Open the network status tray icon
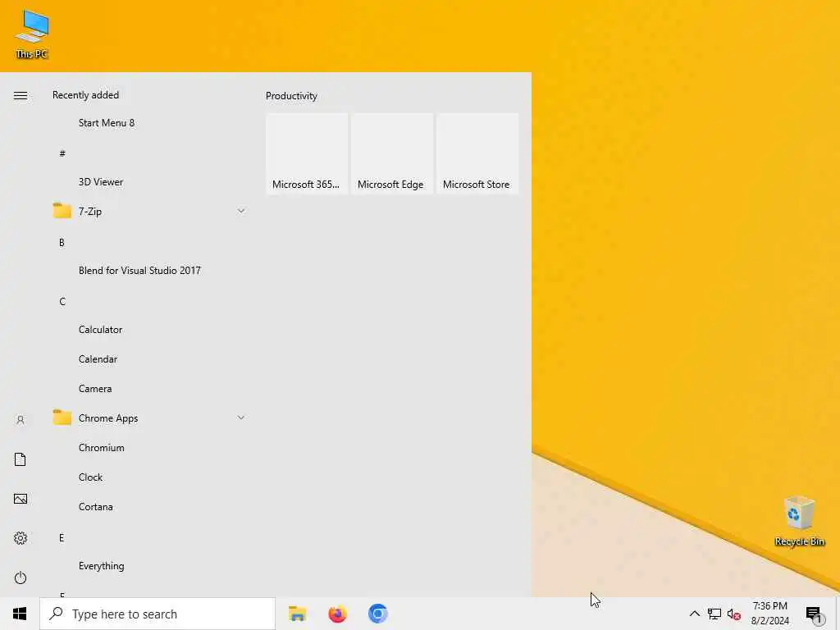This screenshot has height=630, width=840. pyautogui.click(x=714, y=614)
